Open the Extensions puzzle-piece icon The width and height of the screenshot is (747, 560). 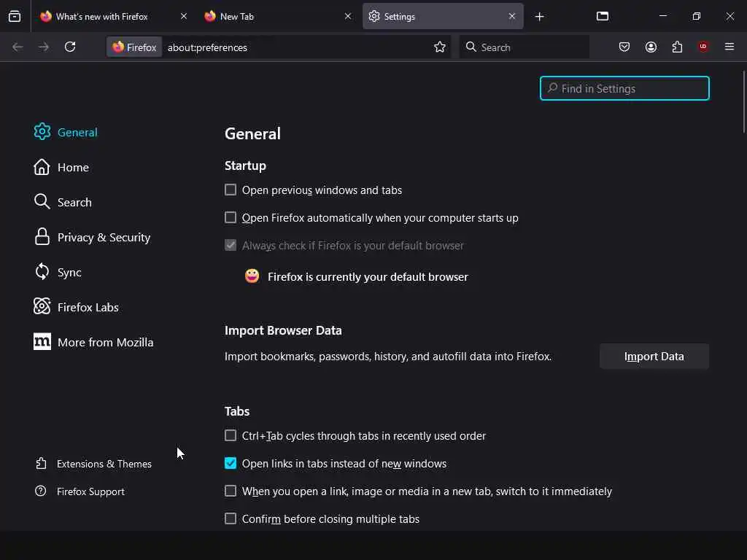[677, 47]
